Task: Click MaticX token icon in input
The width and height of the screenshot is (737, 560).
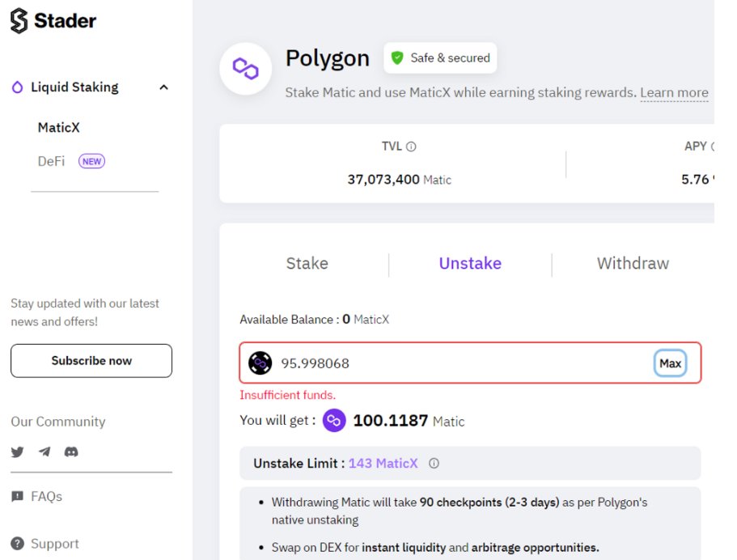Action: click(260, 363)
